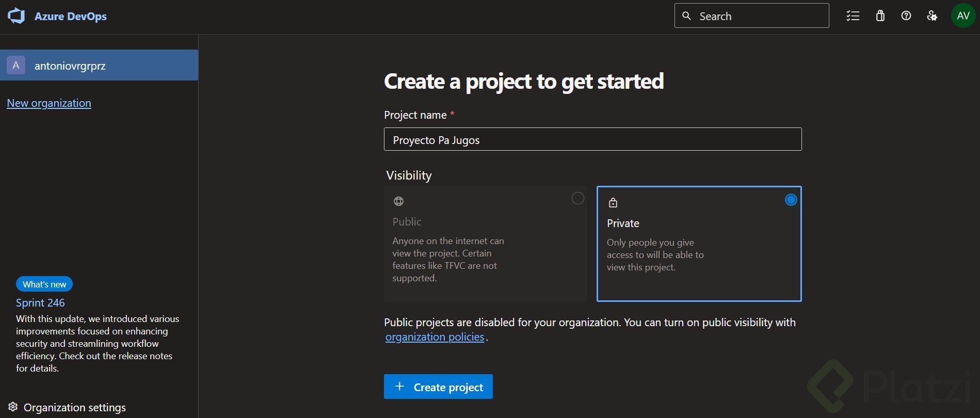Click the New organization link
This screenshot has width=980, height=418.
(x=49, y=103)
